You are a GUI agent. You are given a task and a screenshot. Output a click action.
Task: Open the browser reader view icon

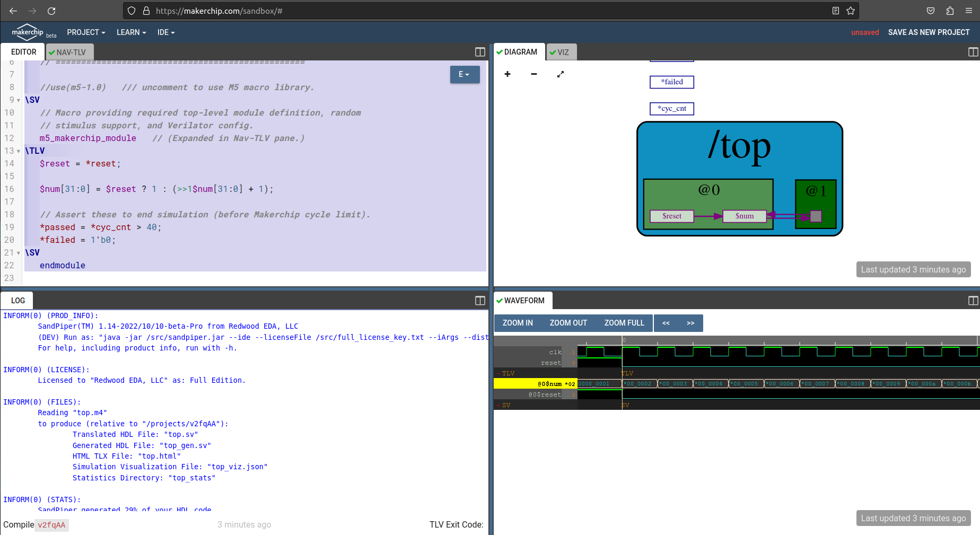836,11
